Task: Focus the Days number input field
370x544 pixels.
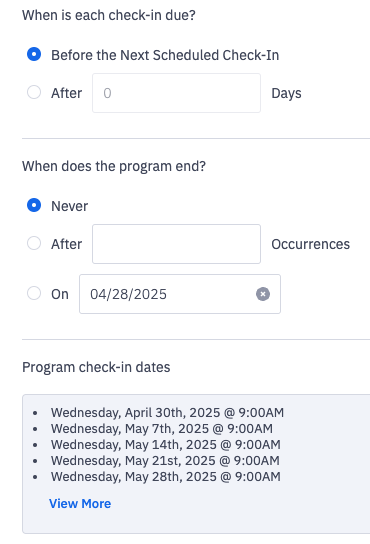Action: point(176,93)
